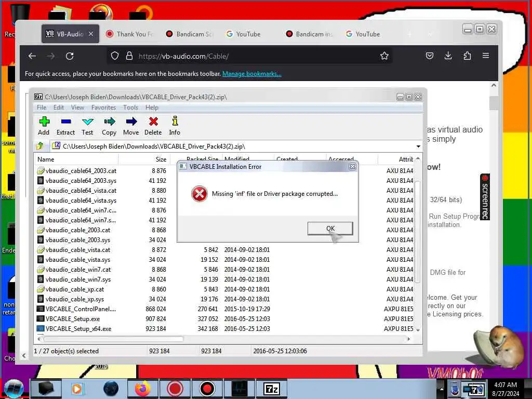532x399 pixels.
Task: Open Firefox from the taskbar
Action: (142, 389)
